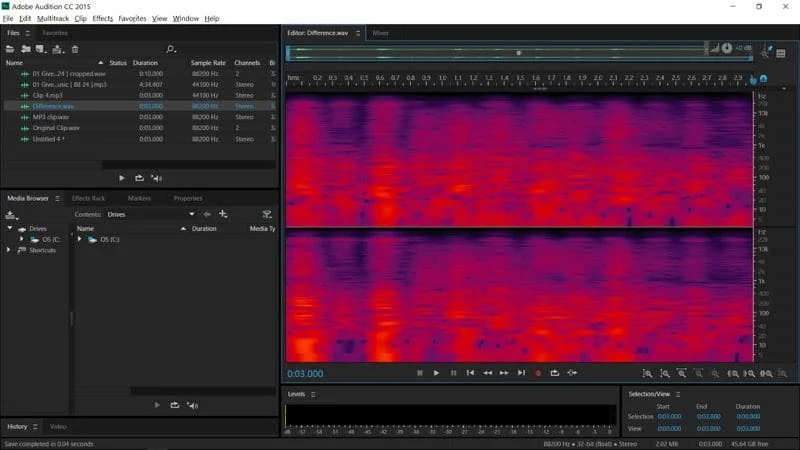The height and width of the screenshot is (450, 800).
Task: Expand Shortcuts tree node
Action: (x=8, y=249)
